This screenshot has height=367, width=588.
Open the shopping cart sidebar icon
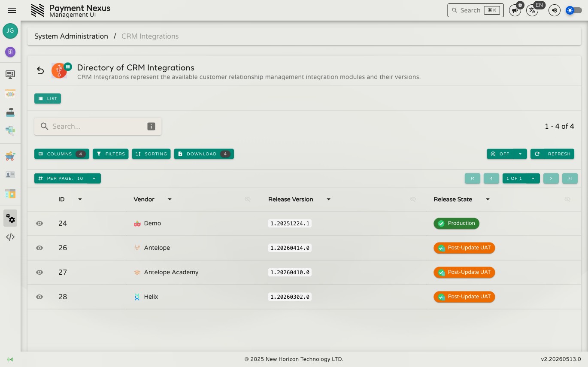pos(10,156)
